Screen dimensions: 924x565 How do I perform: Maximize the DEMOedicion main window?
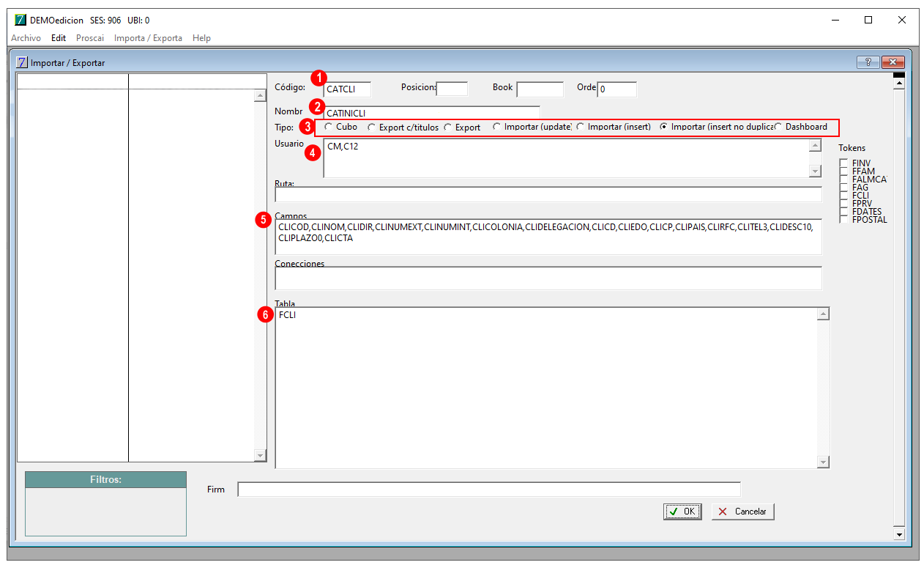868,21
